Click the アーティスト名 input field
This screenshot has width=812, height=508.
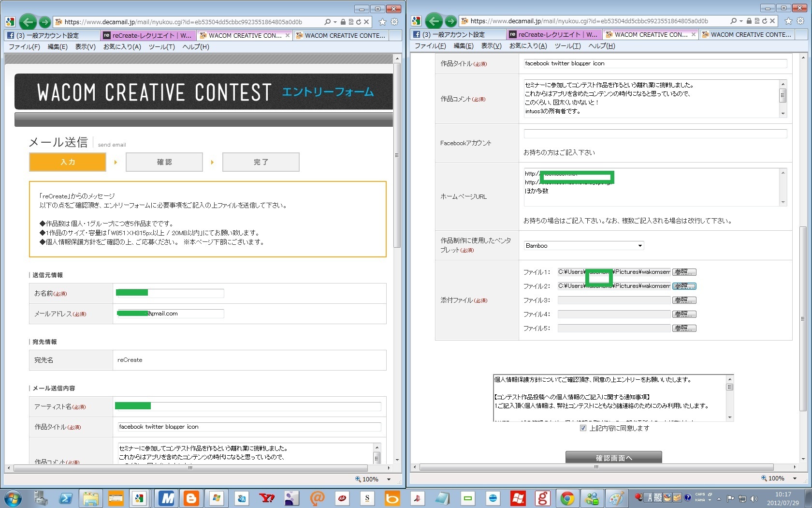point(248,406)
